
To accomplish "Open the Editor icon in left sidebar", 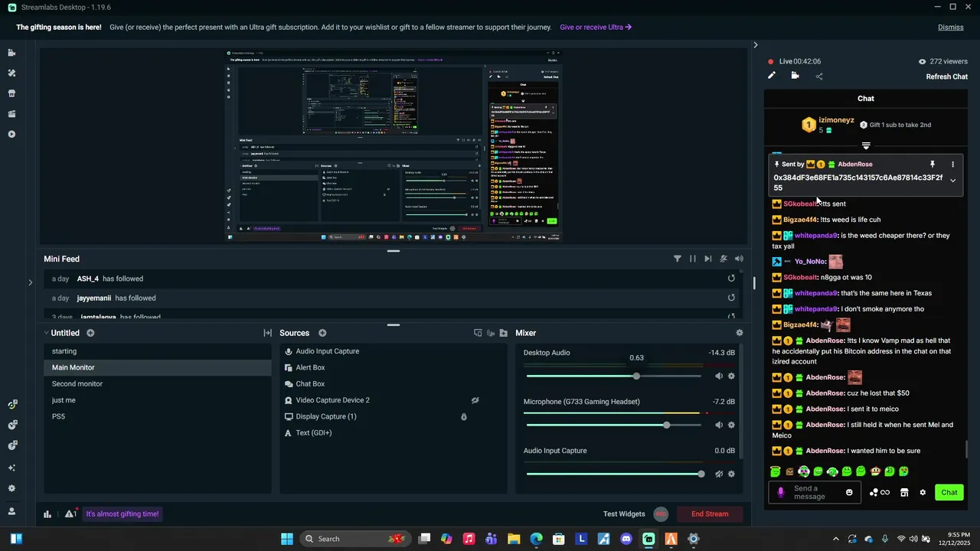I will click(11, 53).
